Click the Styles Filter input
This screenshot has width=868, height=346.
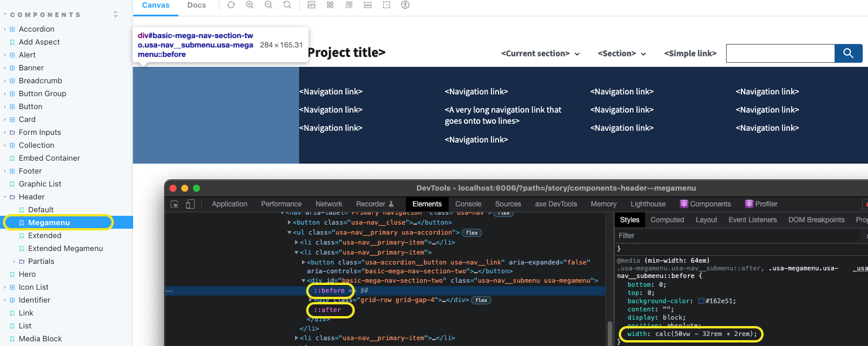738,236
